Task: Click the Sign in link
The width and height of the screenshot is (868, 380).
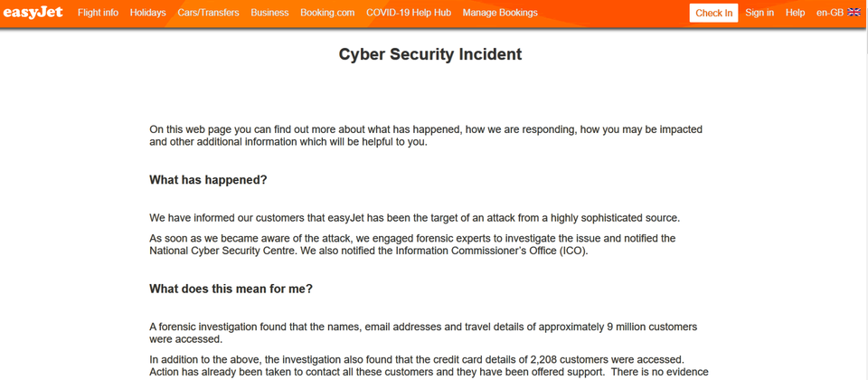Action: (759, 13)
